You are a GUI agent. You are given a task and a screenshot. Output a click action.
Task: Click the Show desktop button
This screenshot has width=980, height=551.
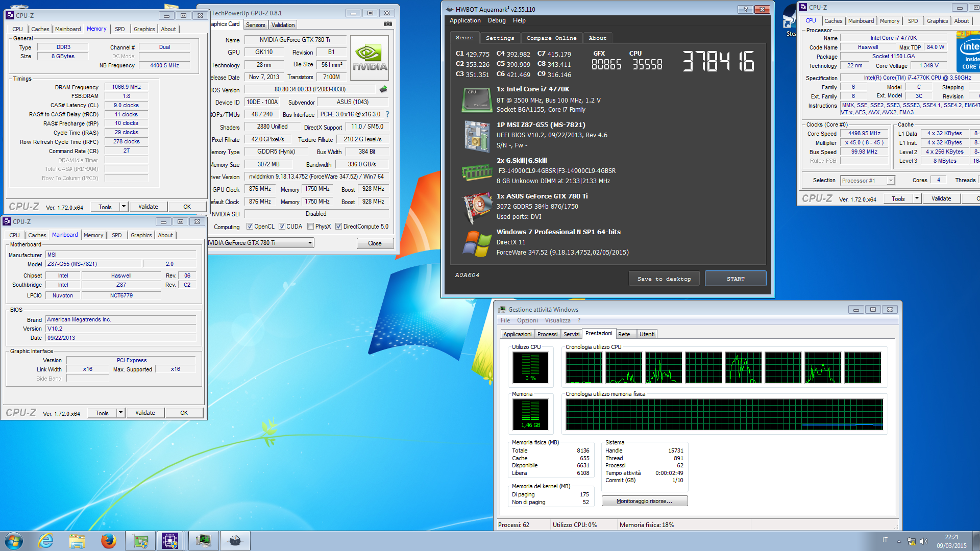tap(976, 541)
